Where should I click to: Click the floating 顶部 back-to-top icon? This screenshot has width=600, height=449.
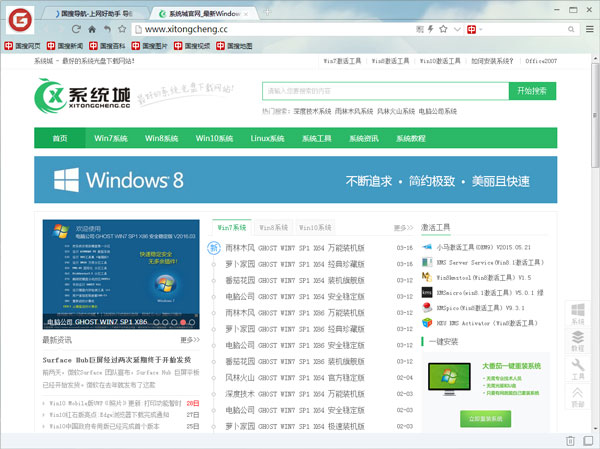pos(578,397)
